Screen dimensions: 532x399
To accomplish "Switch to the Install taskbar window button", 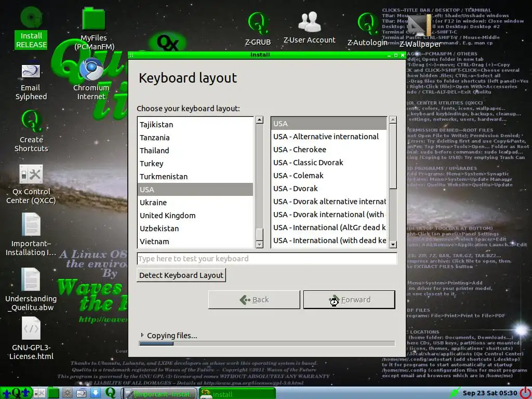I will point(237,394).
